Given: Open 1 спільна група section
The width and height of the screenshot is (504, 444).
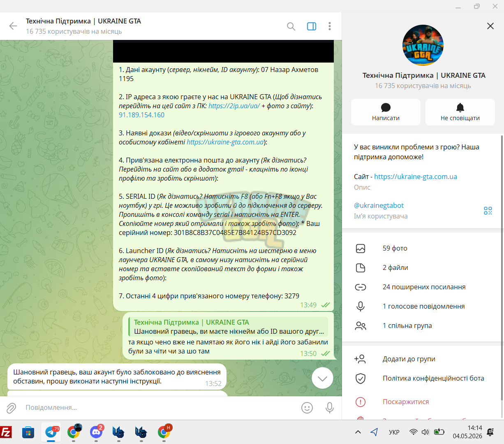Looking at the screenshot, I should [421, 325].
